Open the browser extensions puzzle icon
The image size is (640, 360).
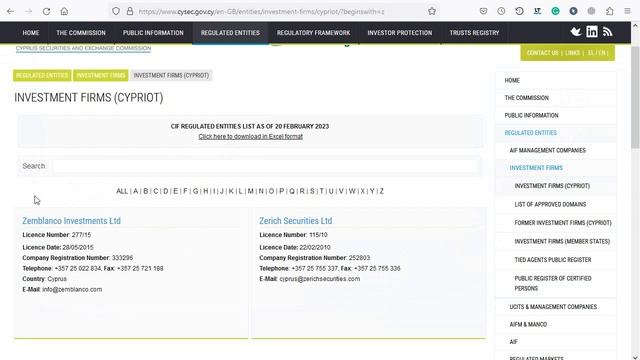point(609,11)
